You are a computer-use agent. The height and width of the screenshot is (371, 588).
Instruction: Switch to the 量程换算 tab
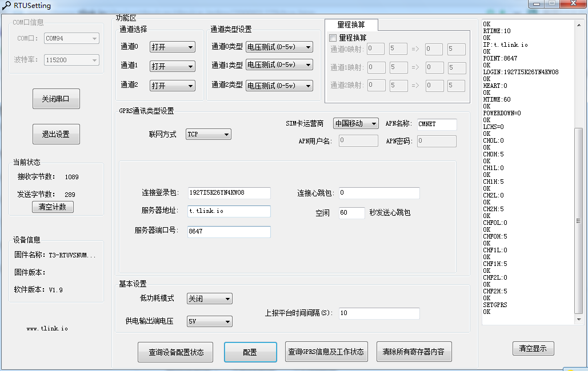(351, 25)
